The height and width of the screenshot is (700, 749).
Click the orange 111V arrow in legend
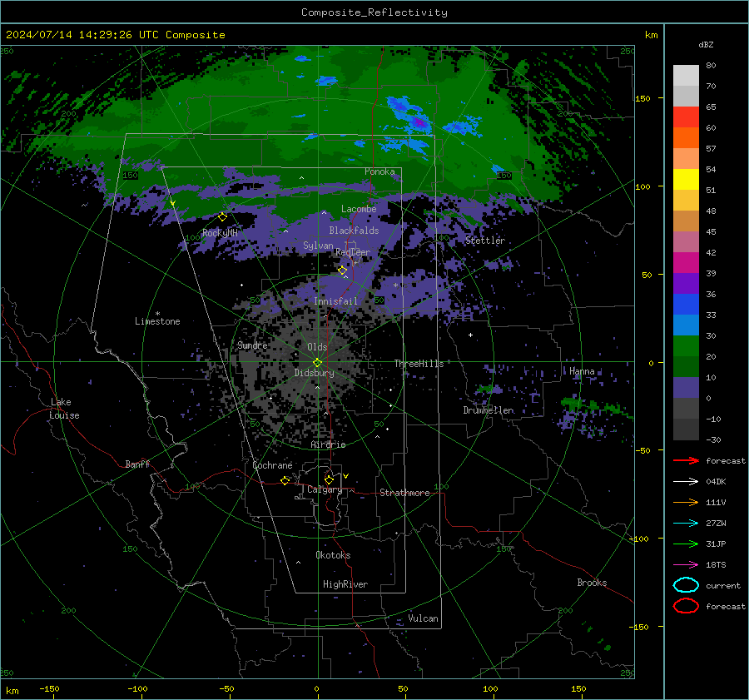click(686, 502)
